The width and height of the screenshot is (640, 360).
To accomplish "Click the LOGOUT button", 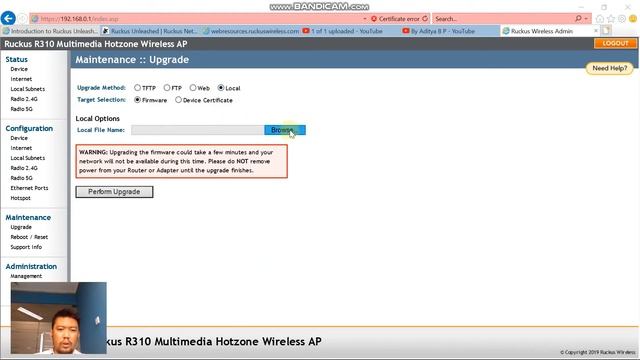I will tap(615, 43).
